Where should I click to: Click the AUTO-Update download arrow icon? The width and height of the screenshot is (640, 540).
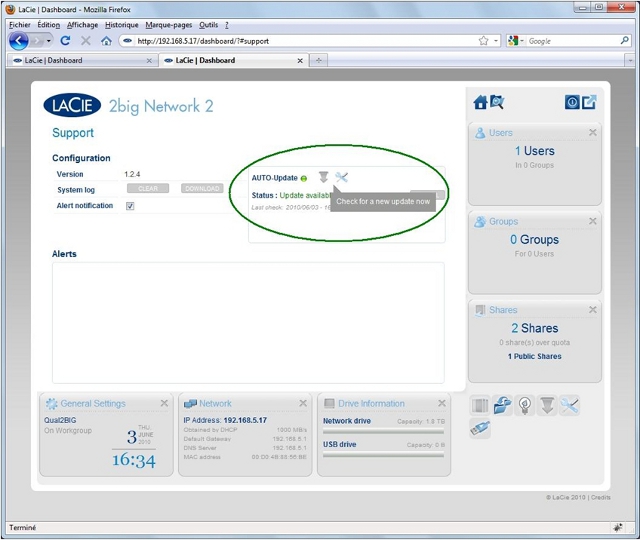pyautogui.click(x=323, y=178)
